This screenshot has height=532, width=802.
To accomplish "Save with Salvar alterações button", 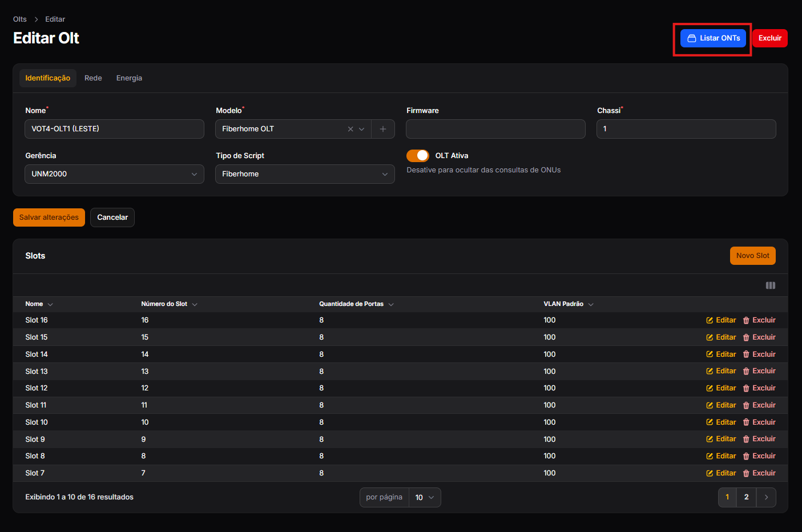I will [x=49, y=217].
